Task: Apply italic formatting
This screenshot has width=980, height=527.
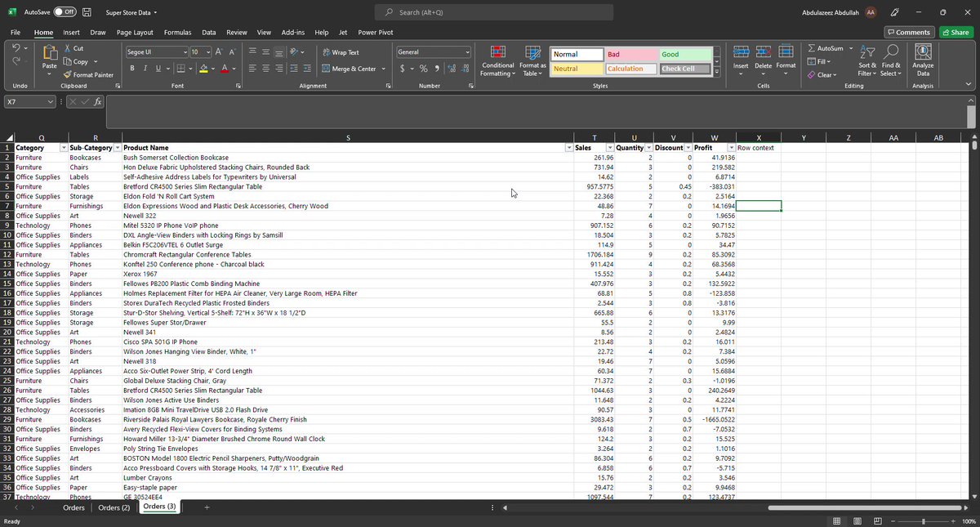Action: 145,69
